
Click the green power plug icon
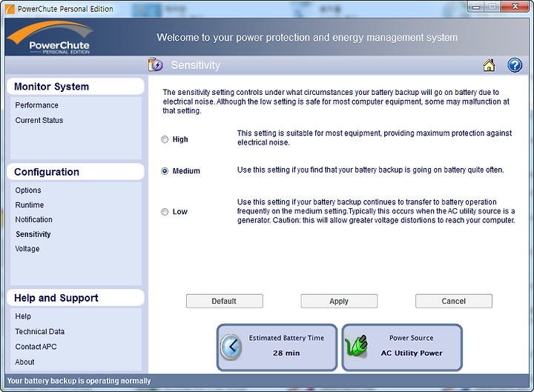point(356,346)
